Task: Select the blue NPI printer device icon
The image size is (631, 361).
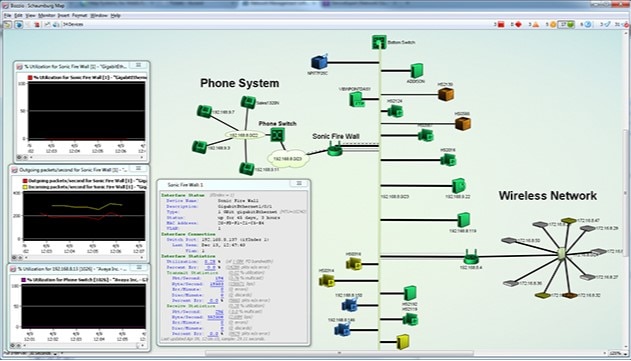Action: [319, 62]
